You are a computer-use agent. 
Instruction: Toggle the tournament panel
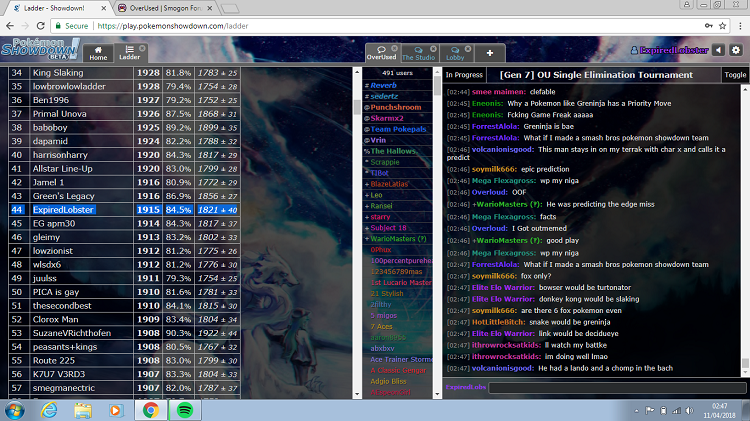tap(735, 75)
